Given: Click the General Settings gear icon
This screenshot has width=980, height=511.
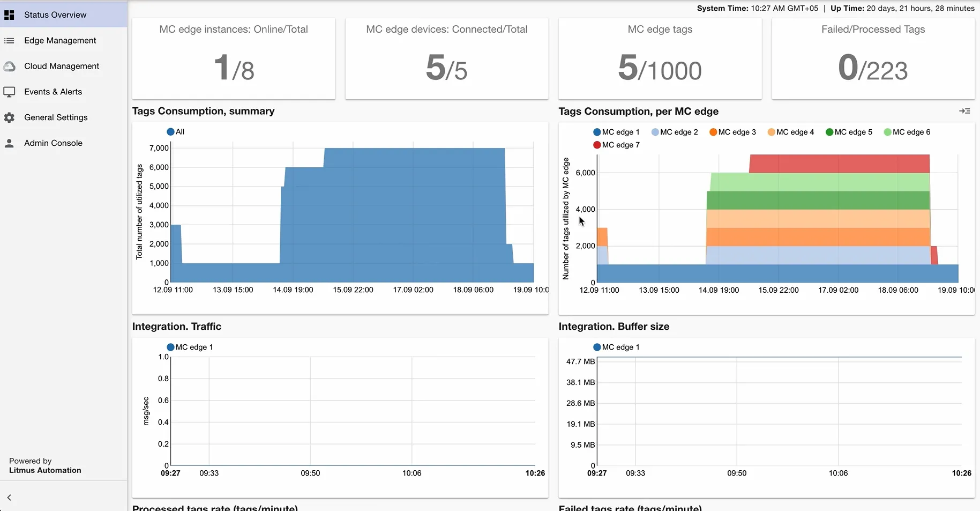Looking at the screenshot, I should [9, 117].
